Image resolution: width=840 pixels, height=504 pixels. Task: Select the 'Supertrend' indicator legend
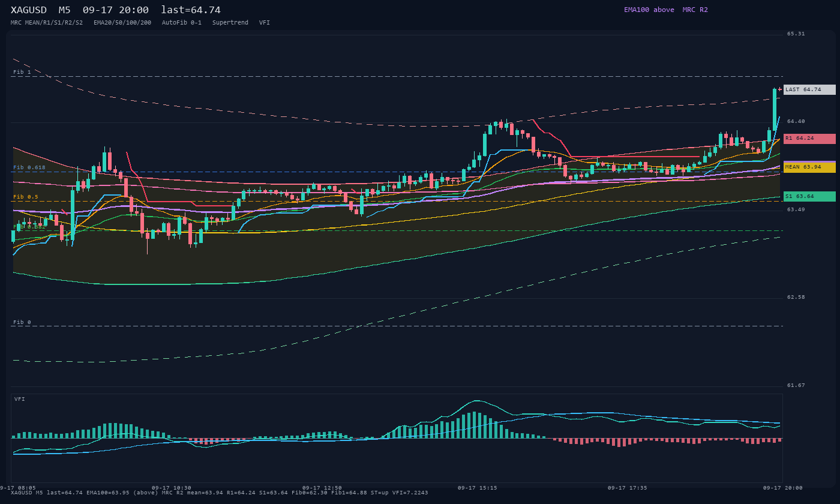pyautogui.click(x=230, y=23)
